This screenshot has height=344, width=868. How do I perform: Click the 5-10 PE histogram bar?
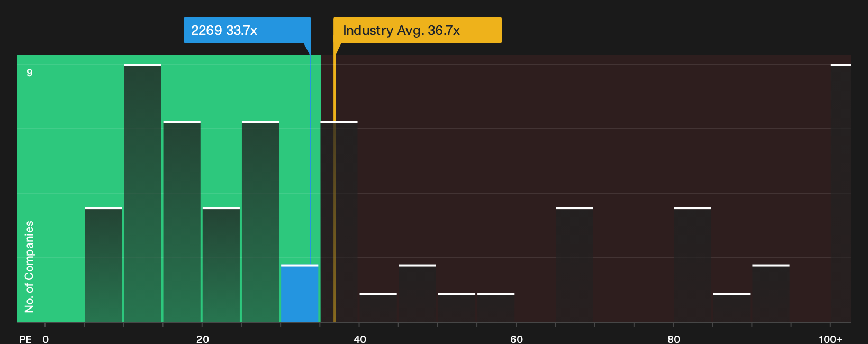[103, 265]
